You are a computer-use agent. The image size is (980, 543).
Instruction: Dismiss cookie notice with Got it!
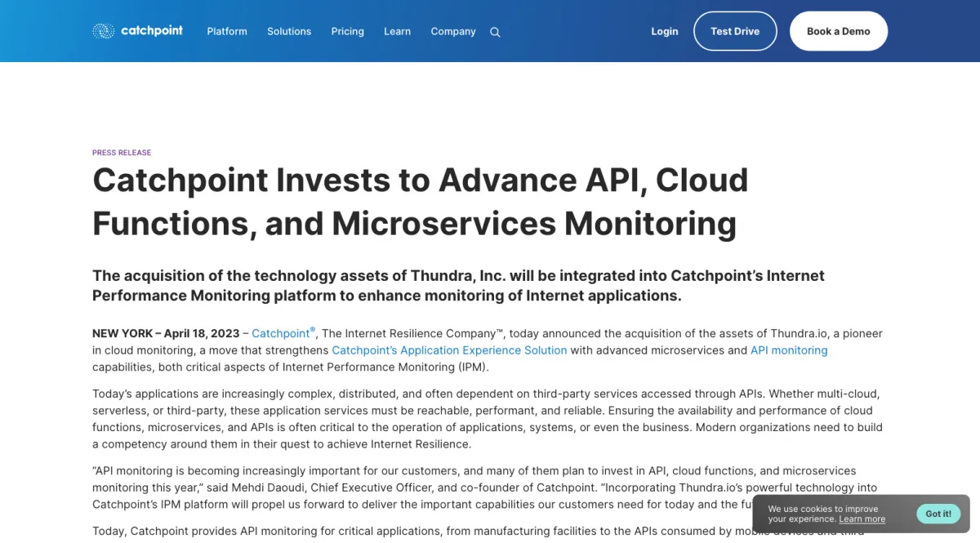(938, 514)
